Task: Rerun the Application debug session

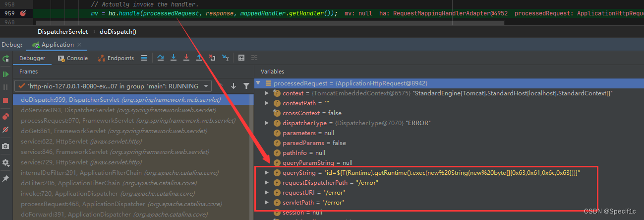Action: tap(5, 58)
